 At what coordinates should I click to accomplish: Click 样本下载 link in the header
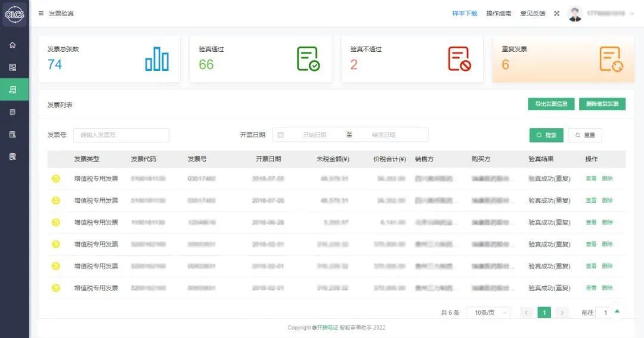point(465,13)
